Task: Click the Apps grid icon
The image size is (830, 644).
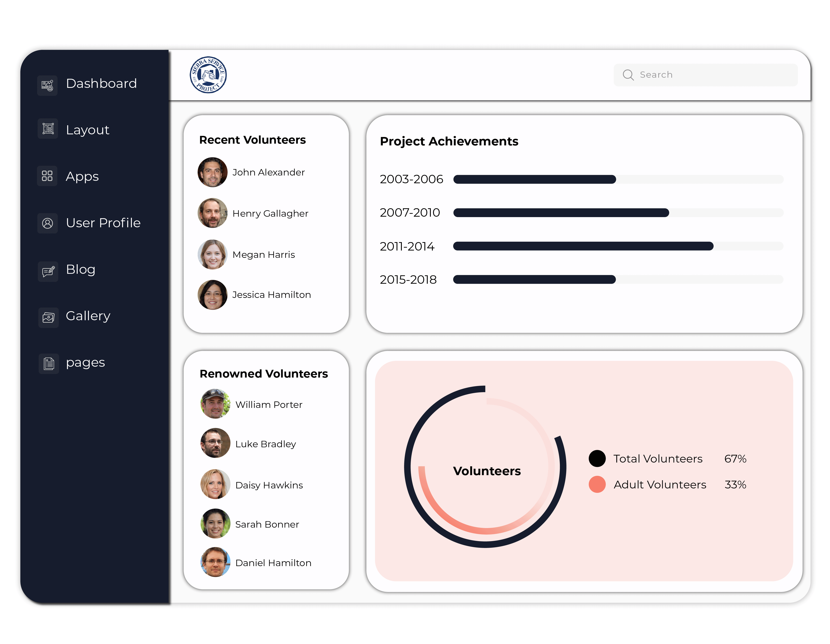Action: click(x=47, y=176)
